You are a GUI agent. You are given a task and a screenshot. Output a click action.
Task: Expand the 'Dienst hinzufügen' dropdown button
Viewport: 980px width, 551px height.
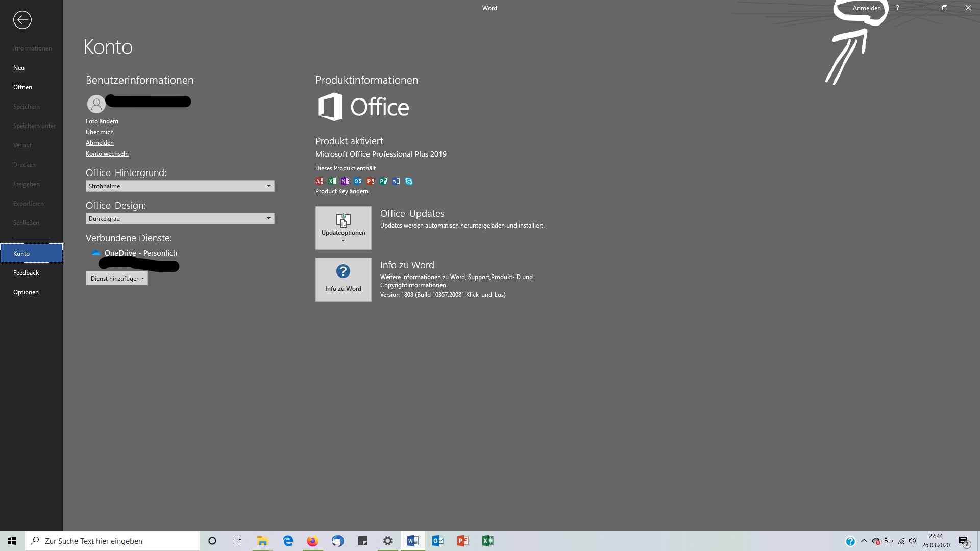click(x=116, y=278)
